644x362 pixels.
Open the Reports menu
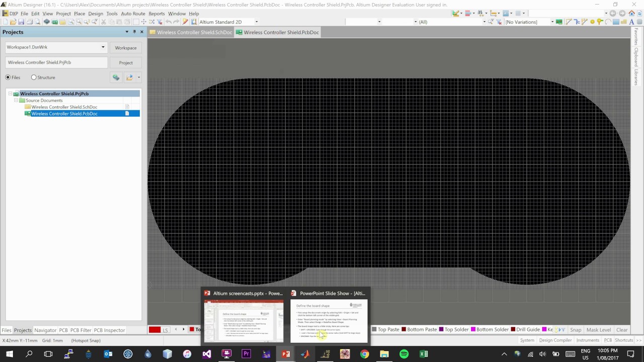(156, 14)
